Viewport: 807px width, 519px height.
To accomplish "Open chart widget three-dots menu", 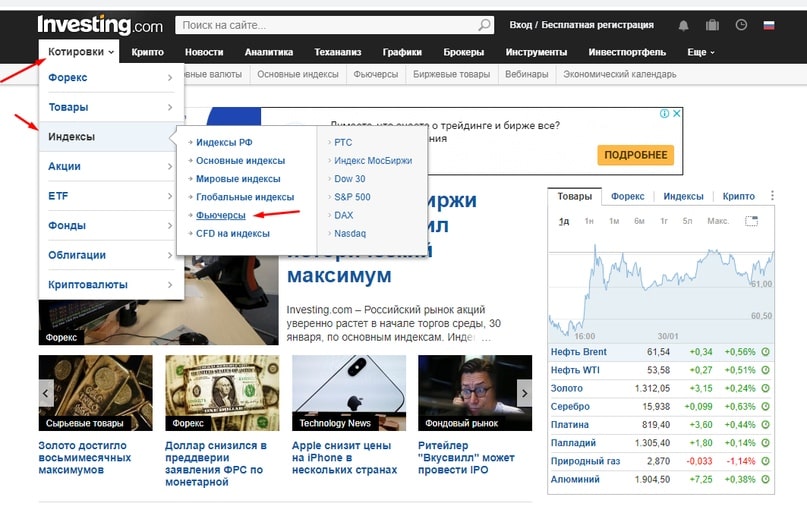I will coord(772,196).
